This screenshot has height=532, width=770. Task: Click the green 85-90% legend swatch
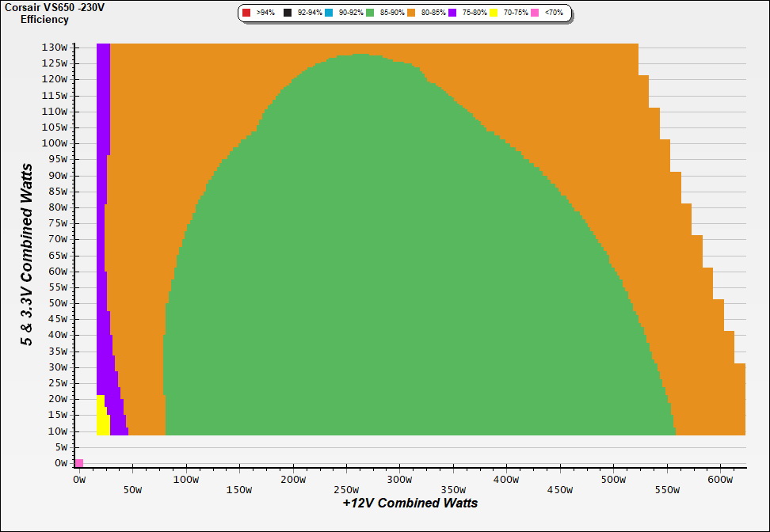(x=370, y=13)
